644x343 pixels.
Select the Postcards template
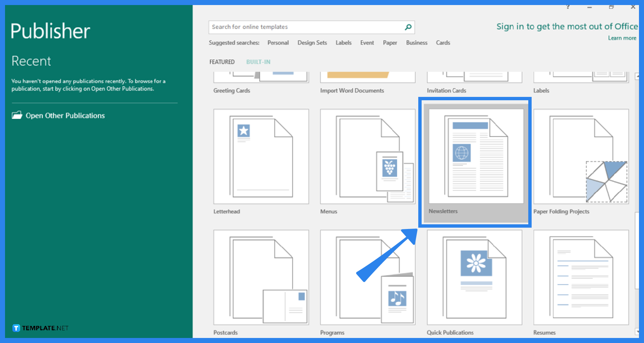261,277
